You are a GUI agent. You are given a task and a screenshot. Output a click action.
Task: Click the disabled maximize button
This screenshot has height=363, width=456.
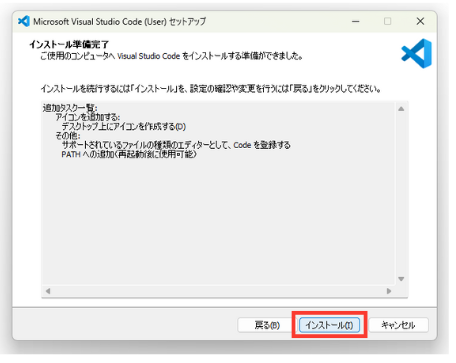[x=387, y=21]
